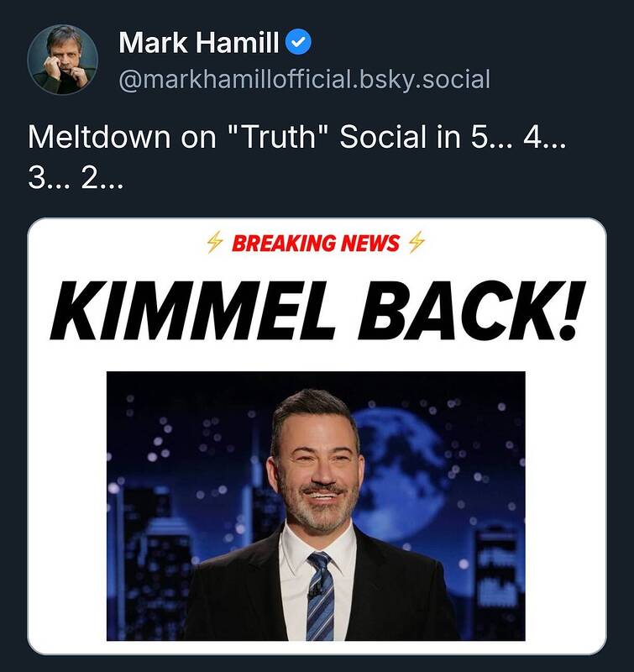Click the blue verified checkmark badge
Image resolution: width=634 pixels, height=672 pixels.
[x=299, y=41]
